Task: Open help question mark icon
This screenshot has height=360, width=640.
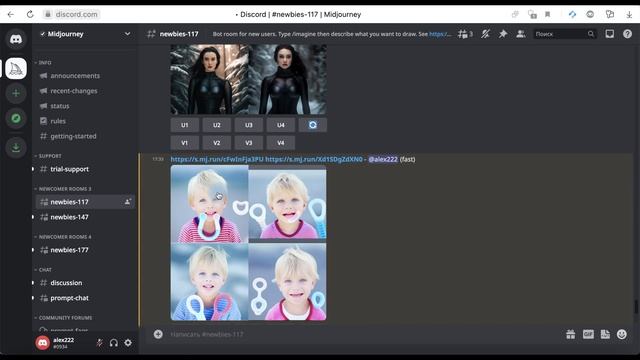Action: point(627,34)
